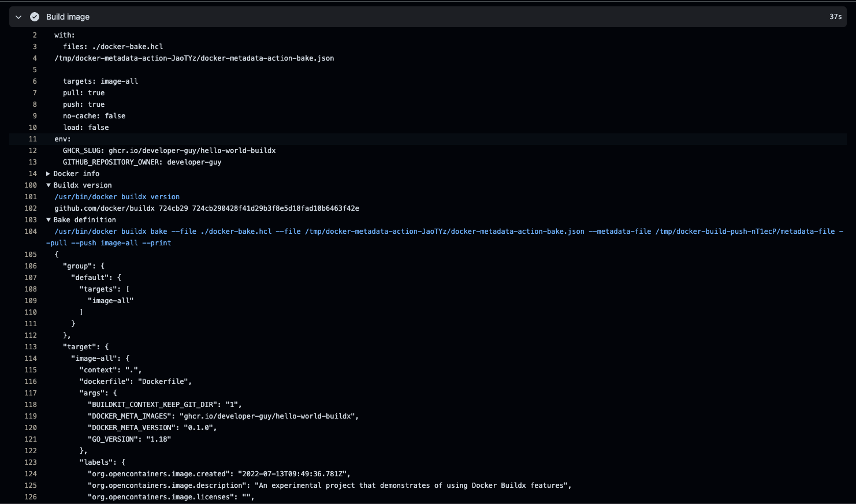Click the '"image-all": {' JSON line
Screen dimensions: 856x504
[101, 359]
